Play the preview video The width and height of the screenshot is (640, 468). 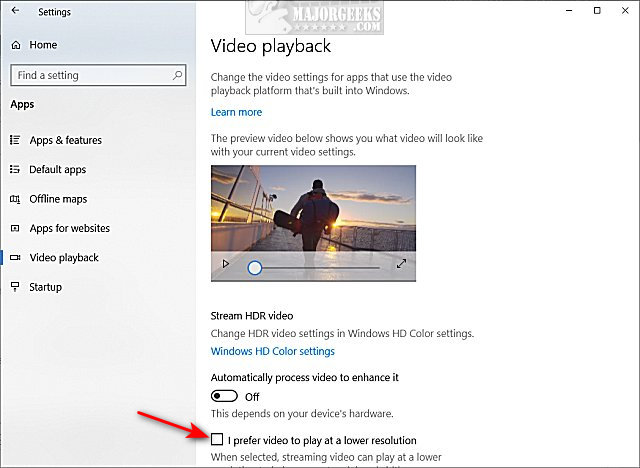pyautogui.click(x=225, y=264)
